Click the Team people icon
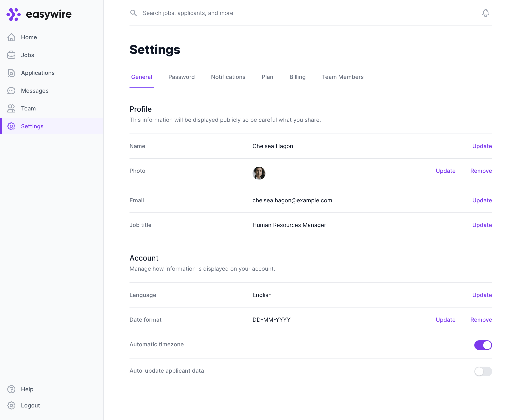 click(x=11, y=108)
